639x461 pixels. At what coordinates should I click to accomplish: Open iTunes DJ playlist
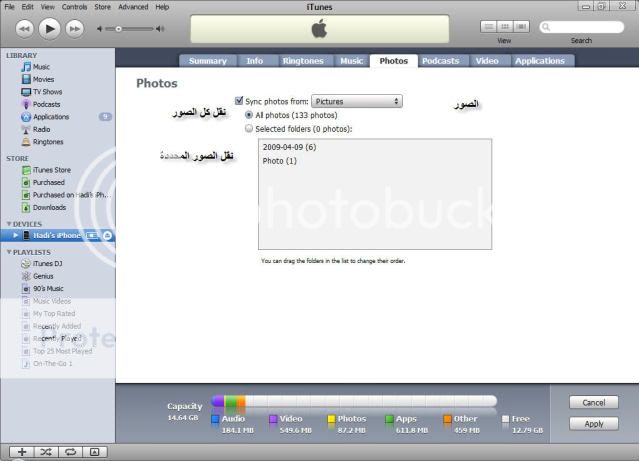[47, 264]
